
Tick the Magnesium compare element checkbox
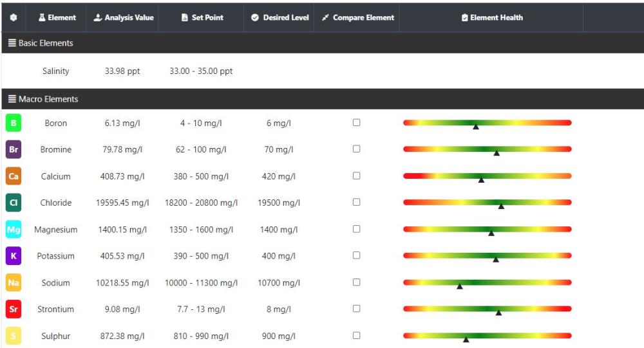pos(357,229)
